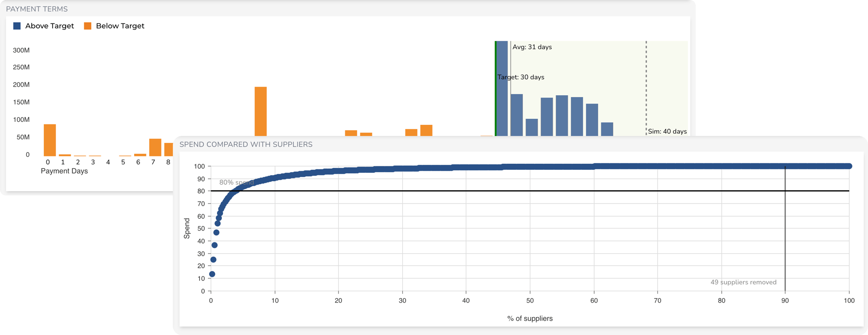868x335 pixels.
Task: Click the Sim: 40 days marker label
Action: [667, 131]
